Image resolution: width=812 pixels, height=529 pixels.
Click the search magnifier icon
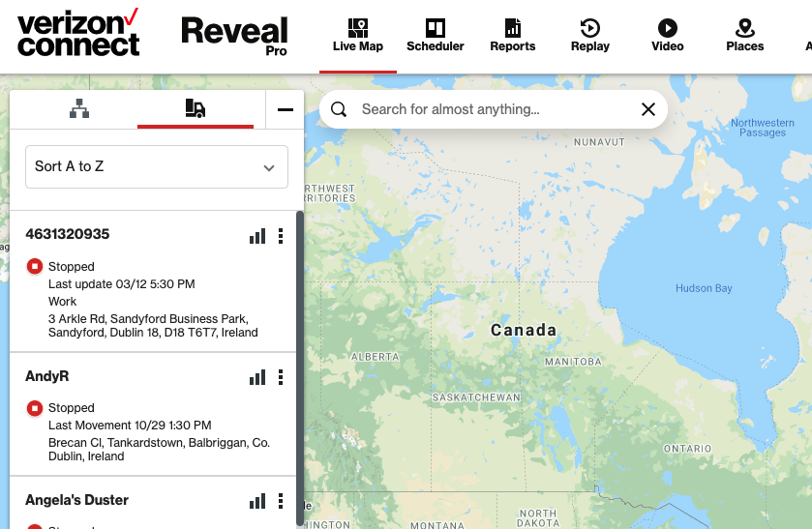(x=339, y=109)
